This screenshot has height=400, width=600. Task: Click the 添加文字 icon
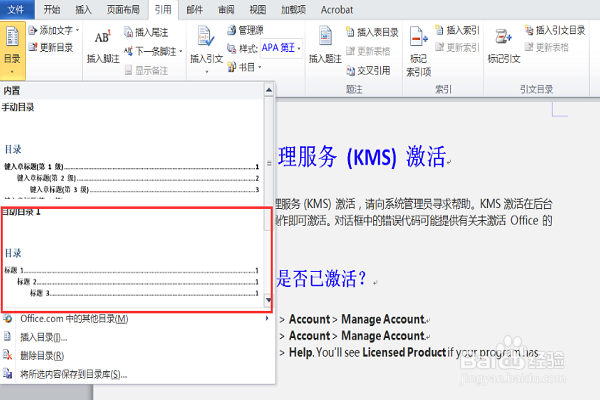tap(33, 30)
